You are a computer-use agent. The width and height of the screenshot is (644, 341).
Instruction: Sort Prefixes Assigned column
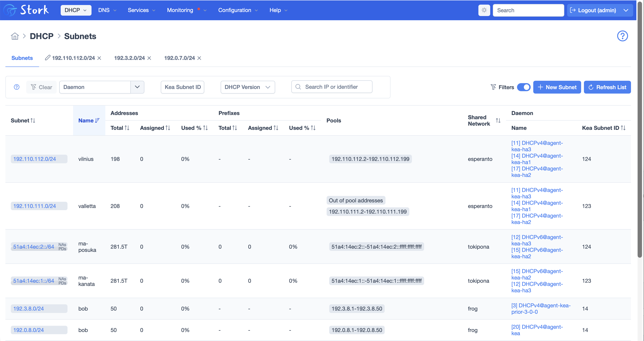click(x=276, y=128)
